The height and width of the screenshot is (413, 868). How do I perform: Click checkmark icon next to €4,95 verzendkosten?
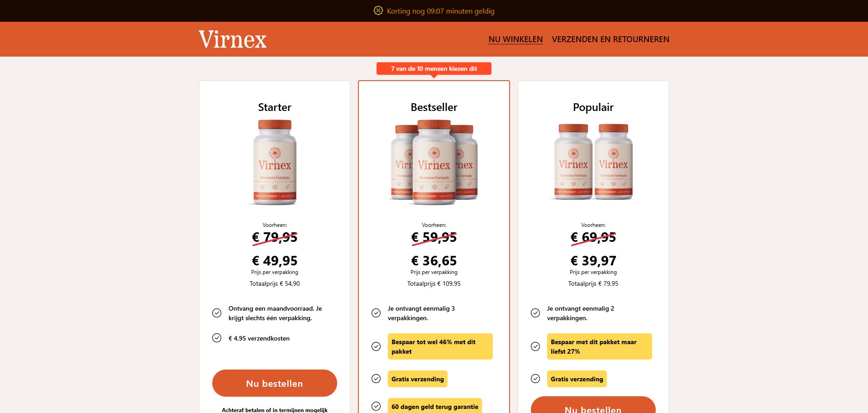[217, 338]
